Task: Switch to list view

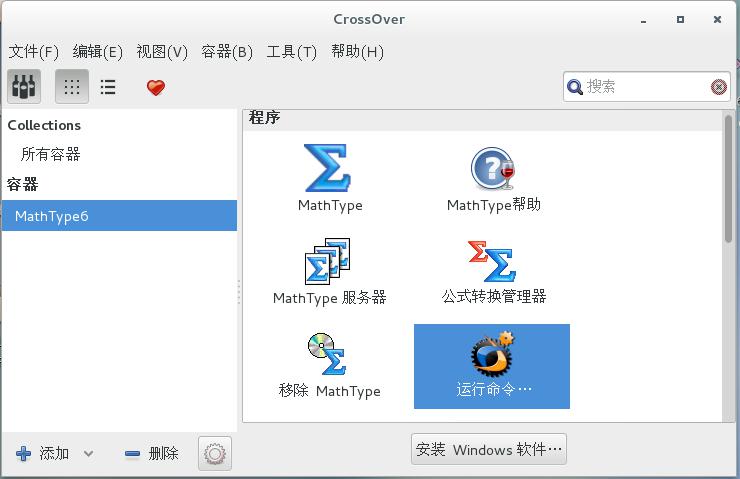Action: click(108, 87)
